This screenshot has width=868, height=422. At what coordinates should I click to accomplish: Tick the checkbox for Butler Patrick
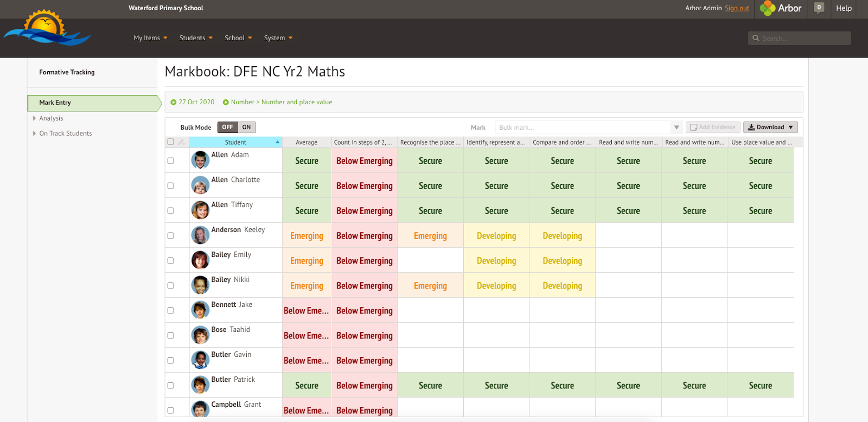[x=171, y=386]
